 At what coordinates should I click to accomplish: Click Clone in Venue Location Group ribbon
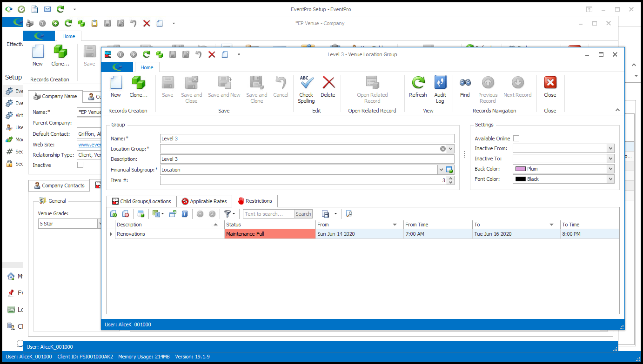(138, 87)
